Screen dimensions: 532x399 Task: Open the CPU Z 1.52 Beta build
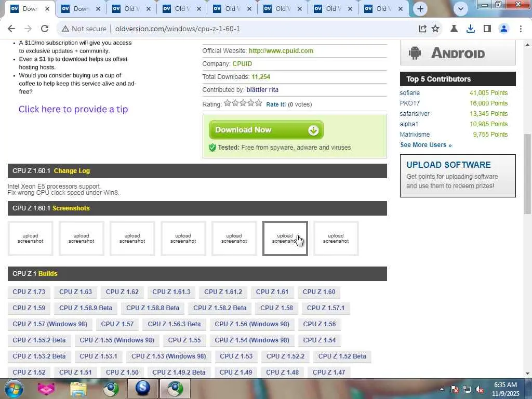coord(342,356)
